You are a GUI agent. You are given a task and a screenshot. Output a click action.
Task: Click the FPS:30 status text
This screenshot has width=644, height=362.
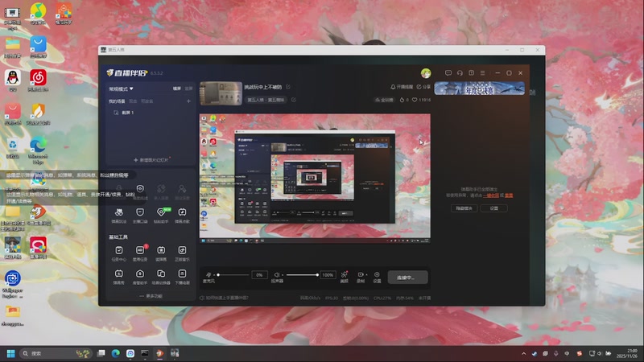coord(332,298)
